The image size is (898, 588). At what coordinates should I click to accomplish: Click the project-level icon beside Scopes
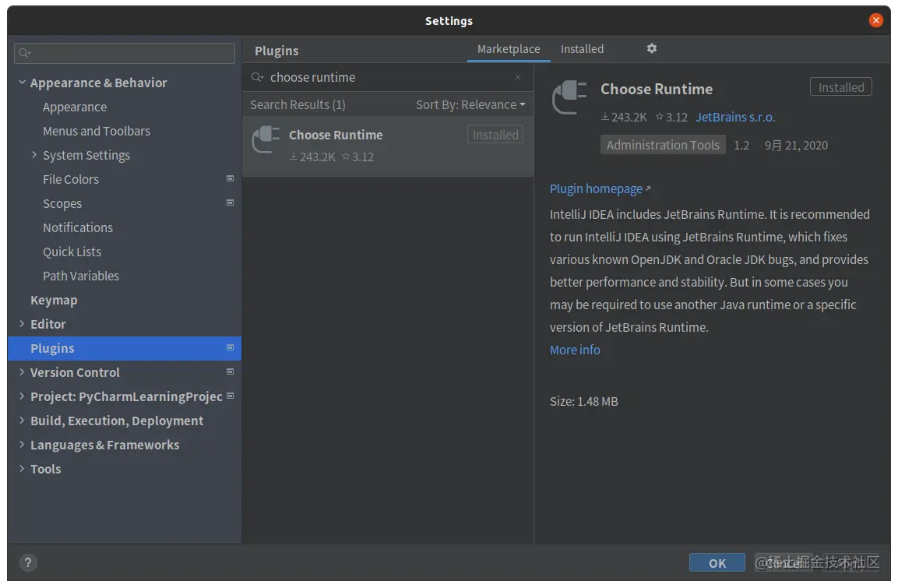coord(230,202)
